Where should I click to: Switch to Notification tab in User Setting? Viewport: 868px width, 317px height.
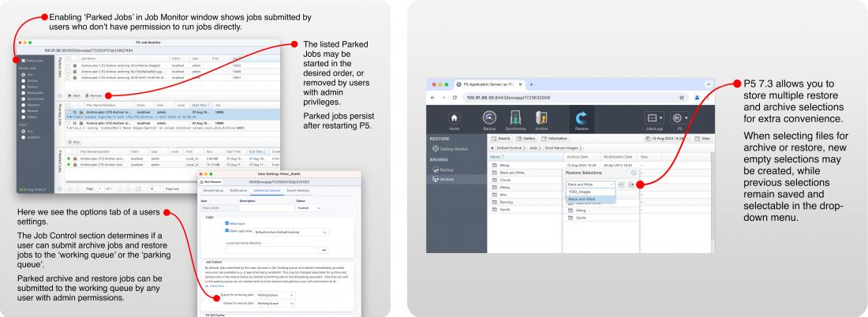click(238, 190)
